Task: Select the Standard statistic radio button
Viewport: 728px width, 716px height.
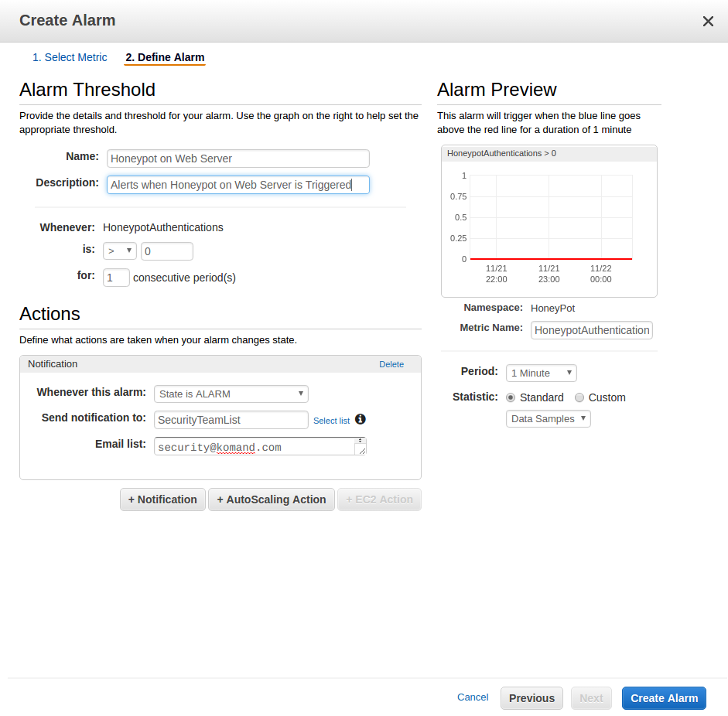Action: 511,397
